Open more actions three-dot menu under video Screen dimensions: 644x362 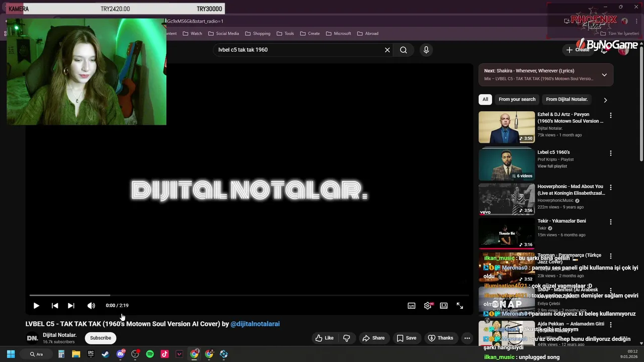pos(467,338)
